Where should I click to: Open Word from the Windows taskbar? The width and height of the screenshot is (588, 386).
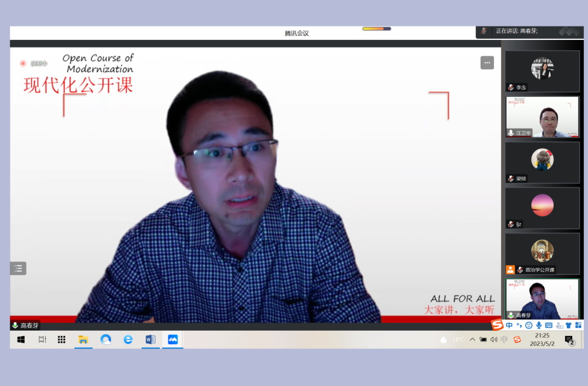click(x=150, y=340)
